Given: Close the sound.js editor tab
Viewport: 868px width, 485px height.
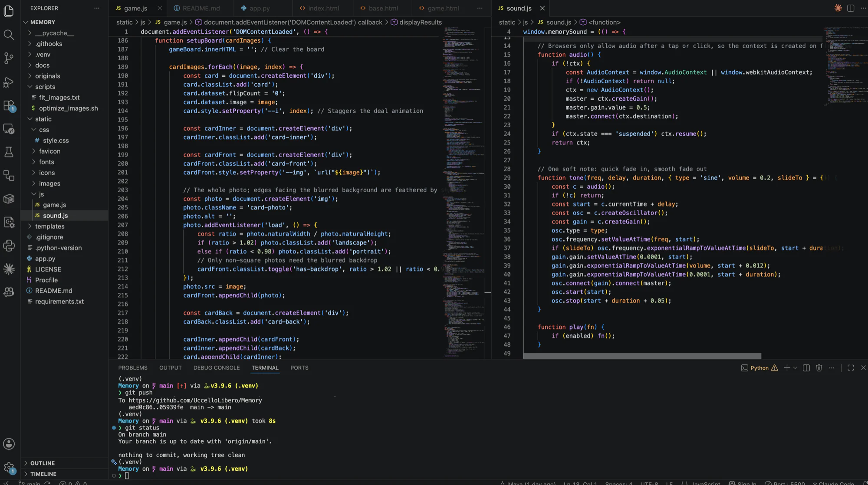Looking at the screenshot, I should click(x=542, y=8).
